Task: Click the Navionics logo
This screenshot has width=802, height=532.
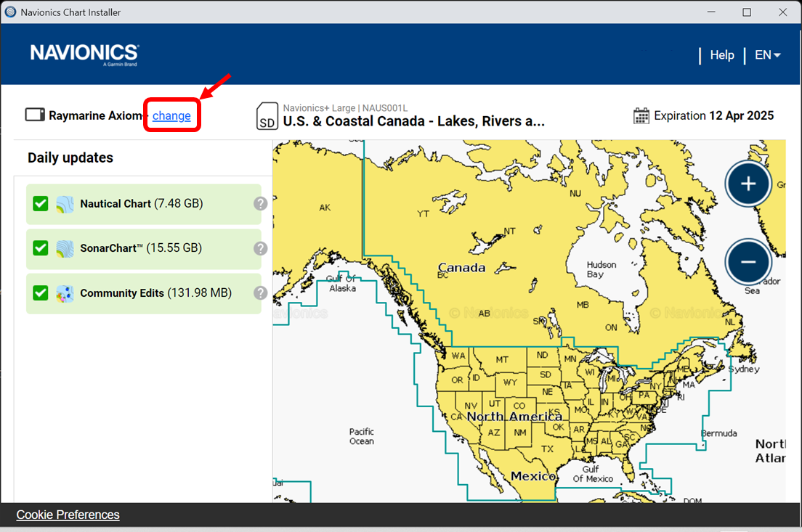Action: click(84, 54)
